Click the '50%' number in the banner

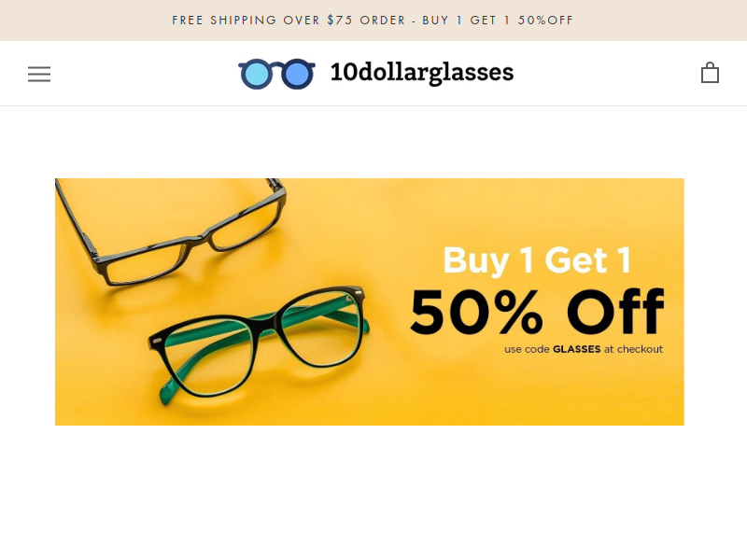point(476,312)
